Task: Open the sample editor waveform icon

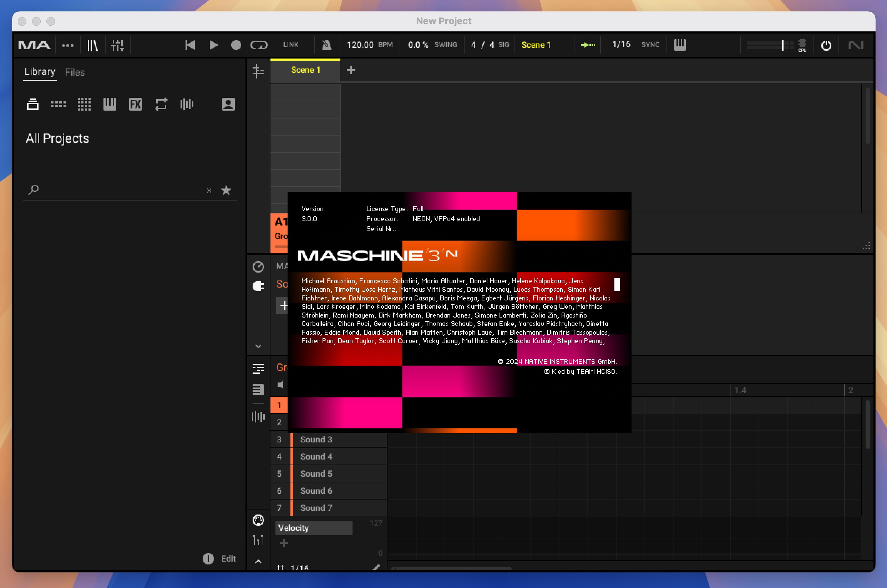Action: (x=258, y=416)
